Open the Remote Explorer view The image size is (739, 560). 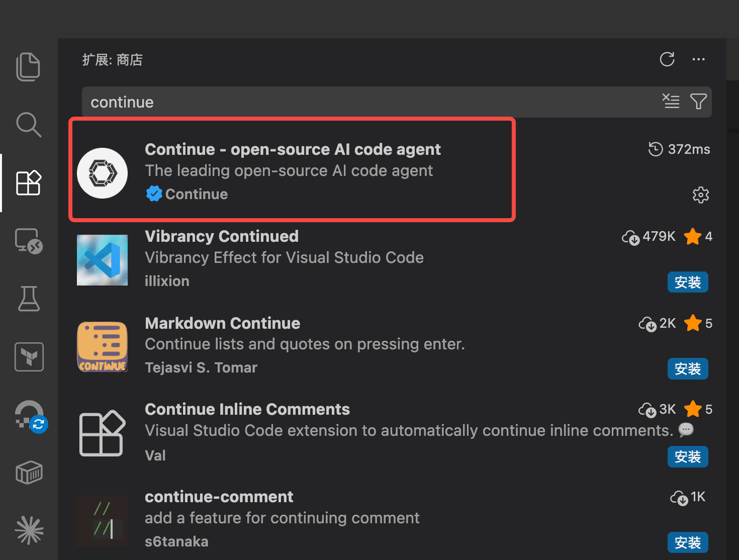pos(28,241)
